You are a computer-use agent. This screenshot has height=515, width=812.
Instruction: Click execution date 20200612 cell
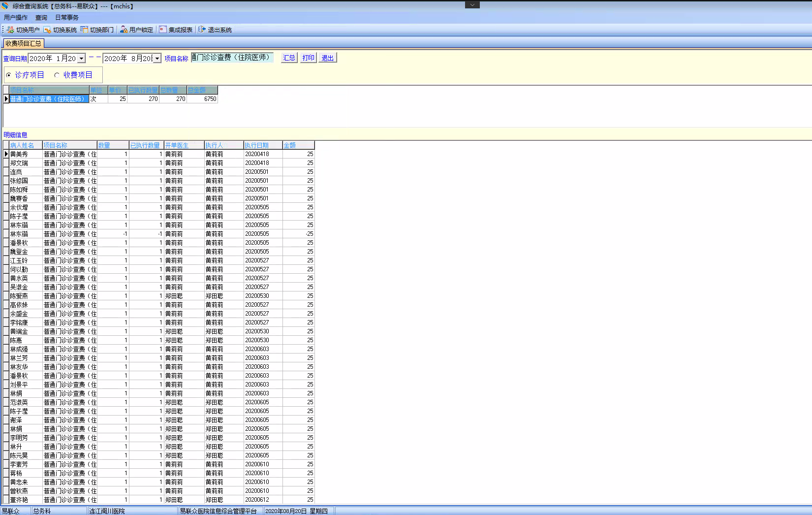tap(263, 500)
